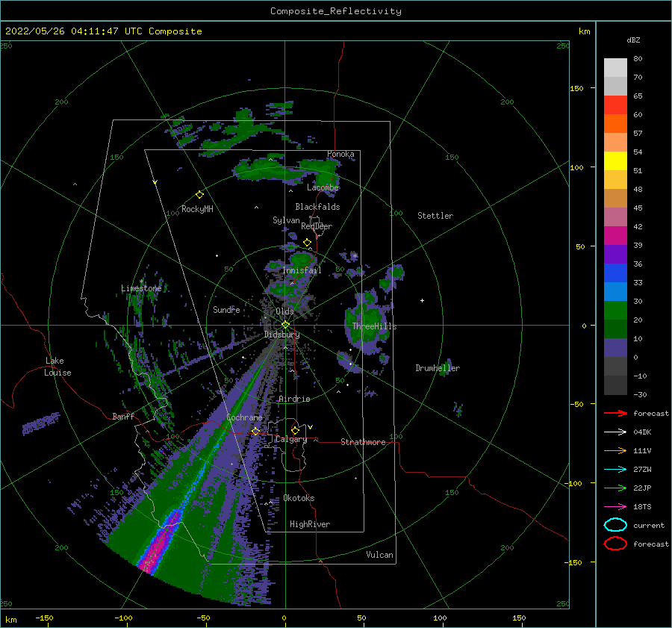Click the yellow diamond marker below RedDeer

click(x=307, y=243)
